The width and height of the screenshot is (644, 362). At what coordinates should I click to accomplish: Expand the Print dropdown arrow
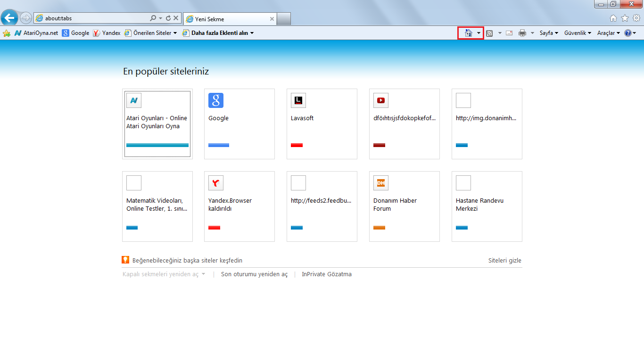tap(532, 33)
